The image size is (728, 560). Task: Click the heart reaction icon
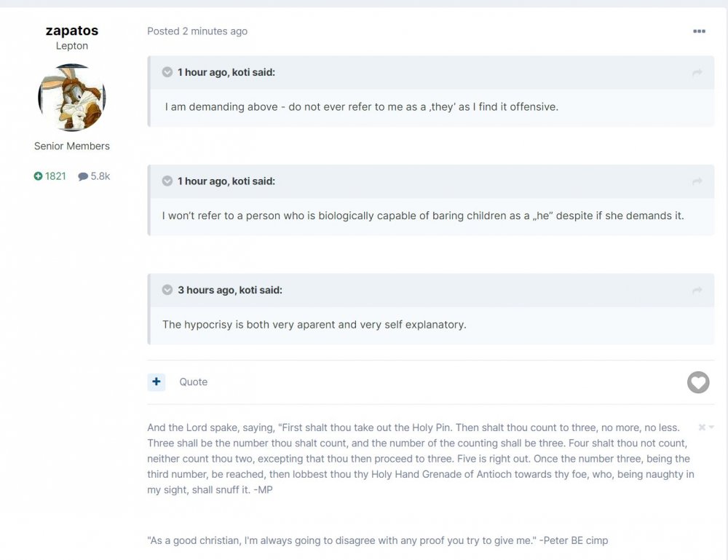coord(698,382)
